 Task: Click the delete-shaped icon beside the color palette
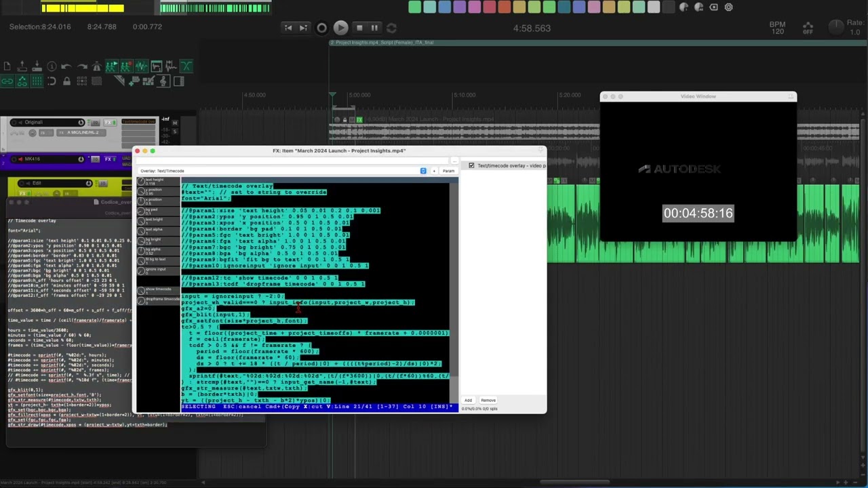click(x=713, y=7)
